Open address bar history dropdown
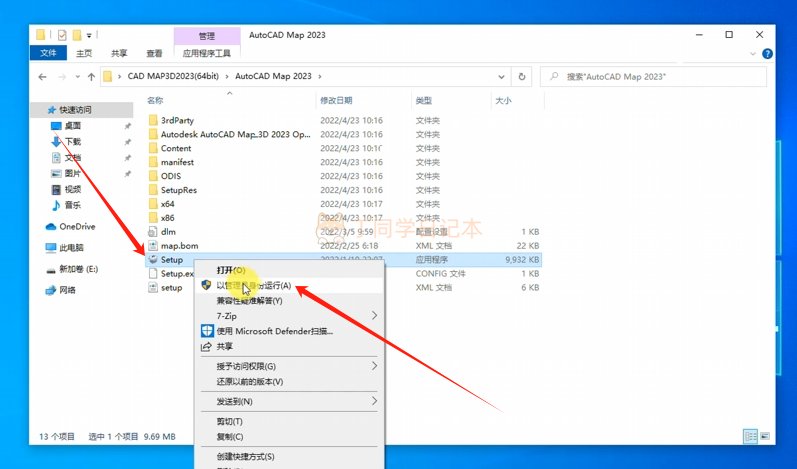The height and width of the screenshot is (469, 797). (501, 77)
